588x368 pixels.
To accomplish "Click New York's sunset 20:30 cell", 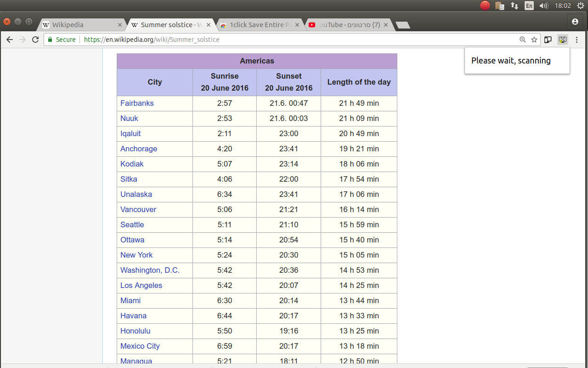I will (x=289, y=255).
